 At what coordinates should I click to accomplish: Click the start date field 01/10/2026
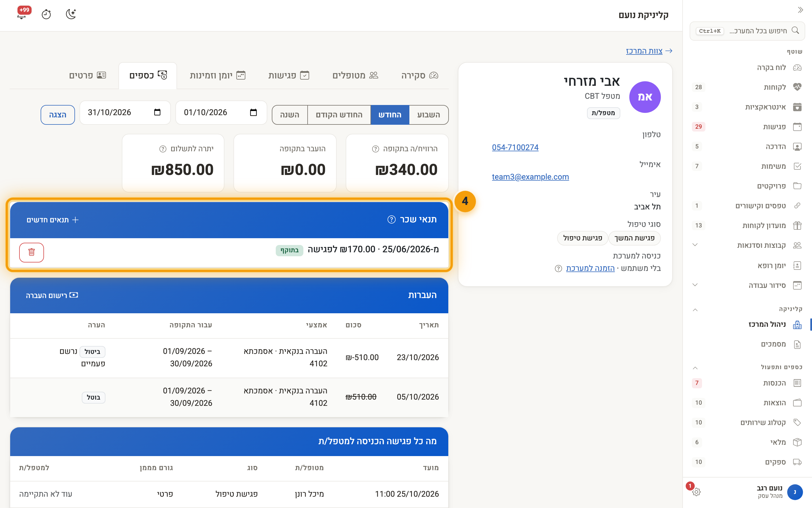coord(221,113)
